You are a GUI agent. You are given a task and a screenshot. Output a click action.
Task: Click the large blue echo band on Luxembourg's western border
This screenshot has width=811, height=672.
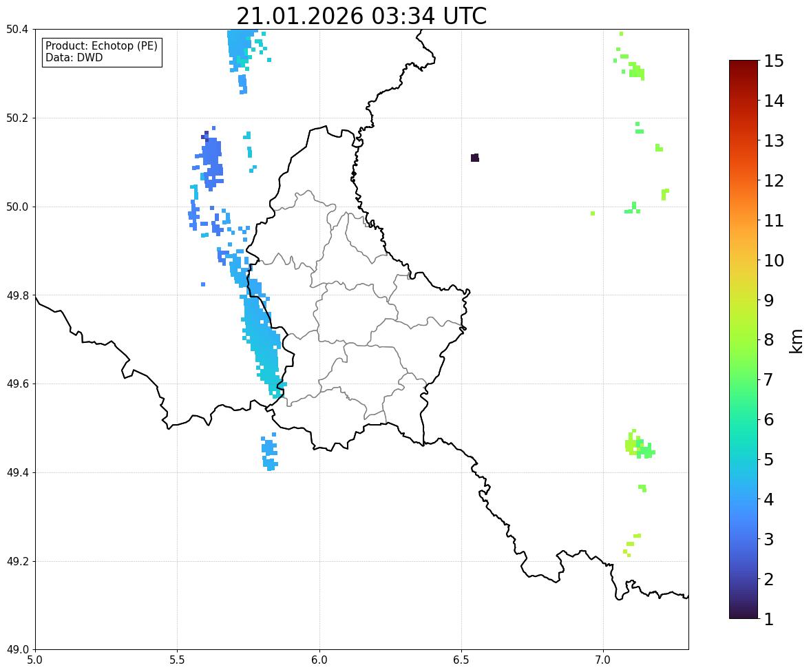pyautogui.click(x=262, y=337)
